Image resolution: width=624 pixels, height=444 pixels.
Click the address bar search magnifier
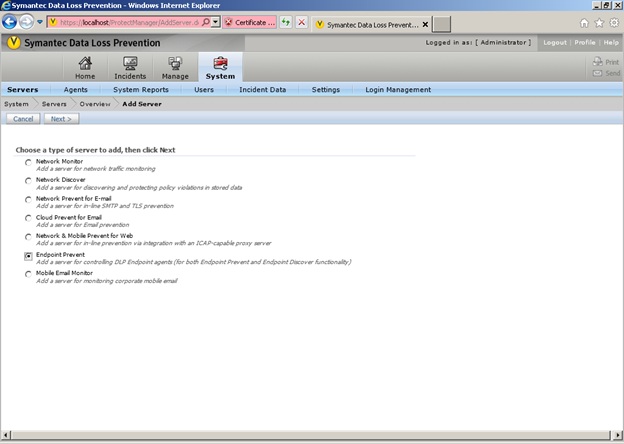tap(206, 22)
